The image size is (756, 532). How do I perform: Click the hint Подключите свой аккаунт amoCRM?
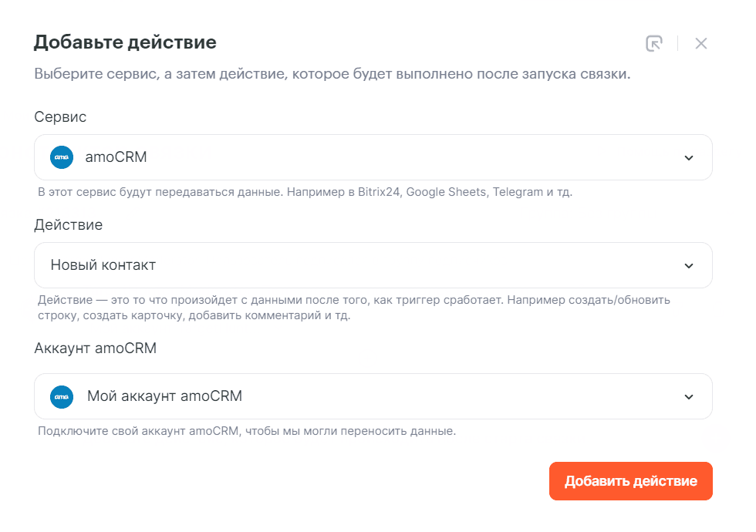247,431
